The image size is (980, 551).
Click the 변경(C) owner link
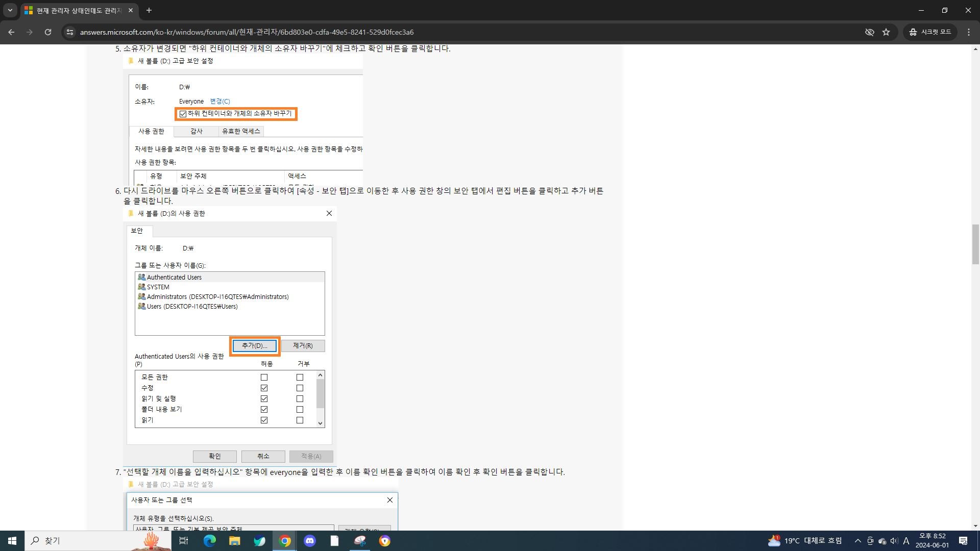tap(220, 101)
